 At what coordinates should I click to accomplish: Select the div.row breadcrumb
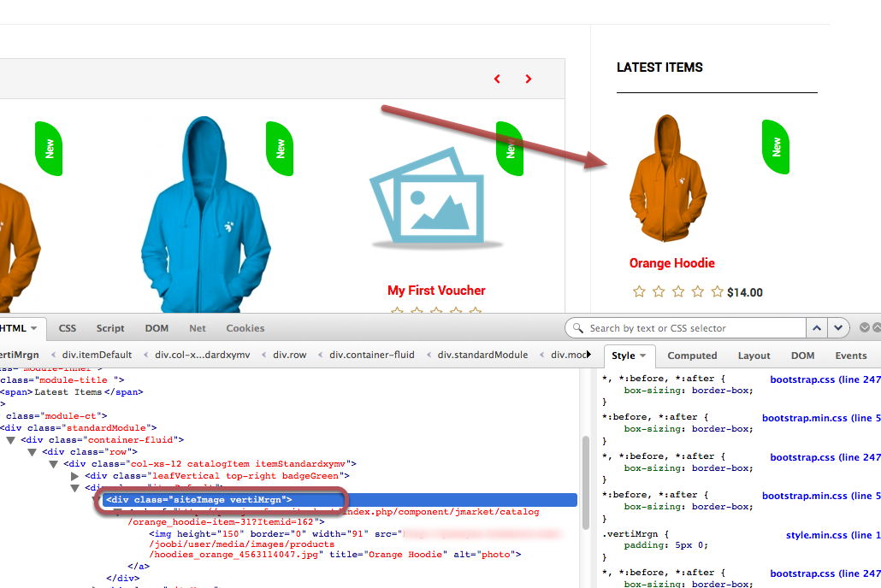(x=290, y=355)
